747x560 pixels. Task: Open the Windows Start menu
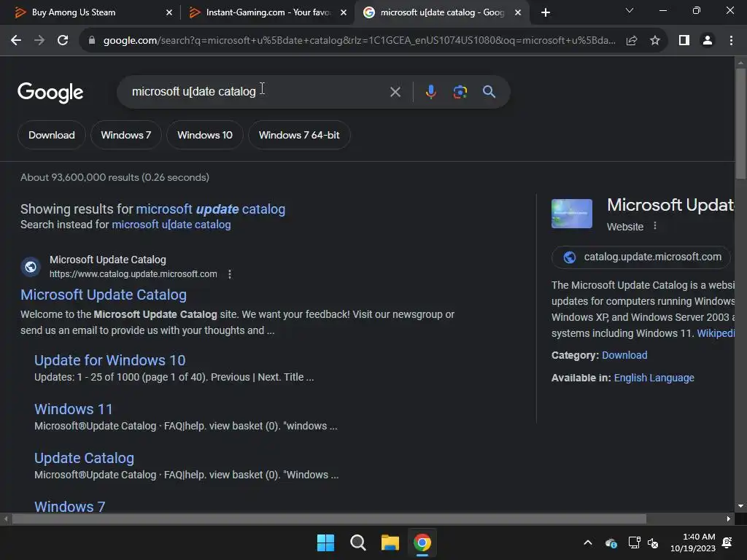click(x=326, y=542)
